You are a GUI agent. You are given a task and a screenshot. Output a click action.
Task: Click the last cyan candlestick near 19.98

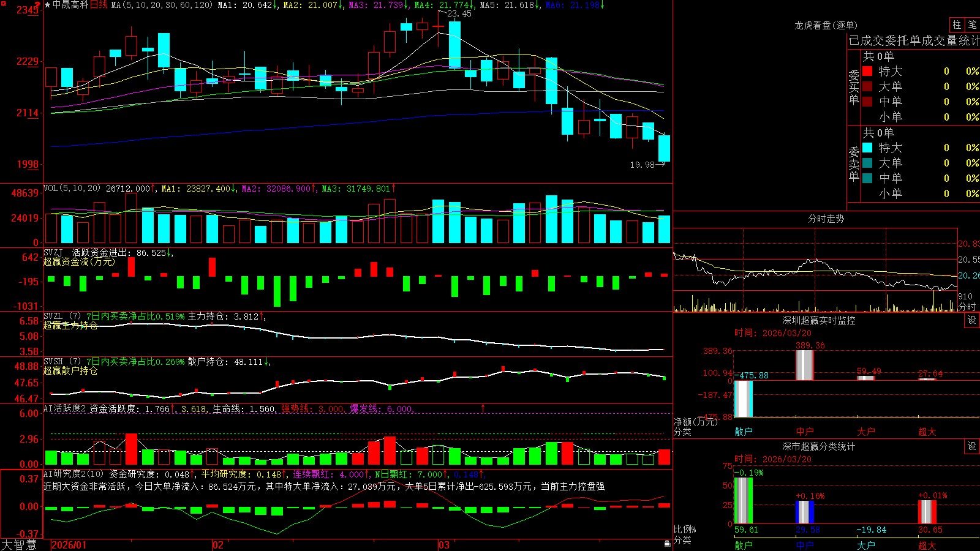pos(664,149)
